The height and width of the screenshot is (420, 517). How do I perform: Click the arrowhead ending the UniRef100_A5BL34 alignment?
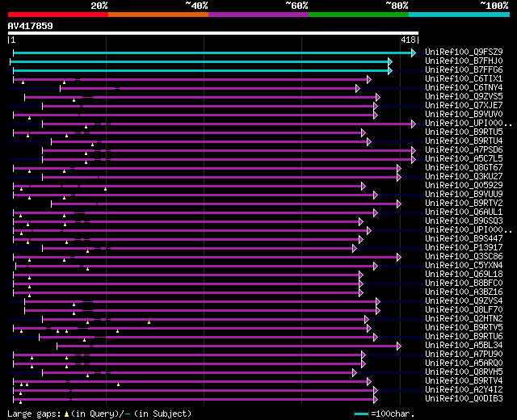[x=399, y=346]
